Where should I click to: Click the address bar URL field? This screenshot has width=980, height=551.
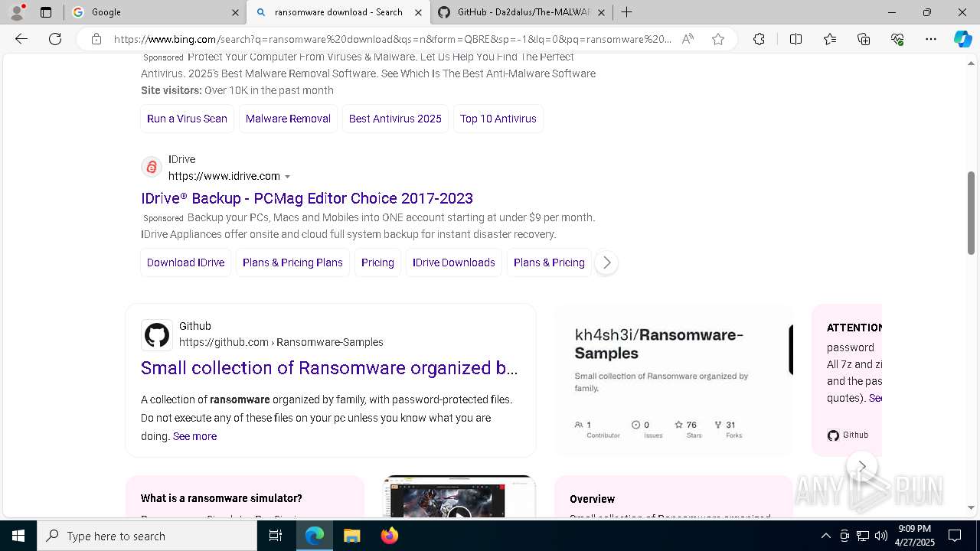[x=392, y=39]
